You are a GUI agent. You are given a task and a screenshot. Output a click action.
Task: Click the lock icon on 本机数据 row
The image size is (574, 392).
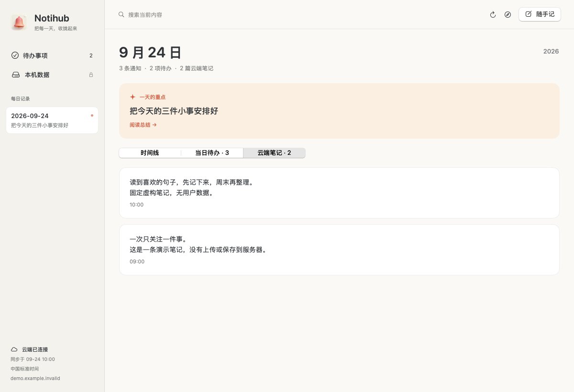pos(91,75)
